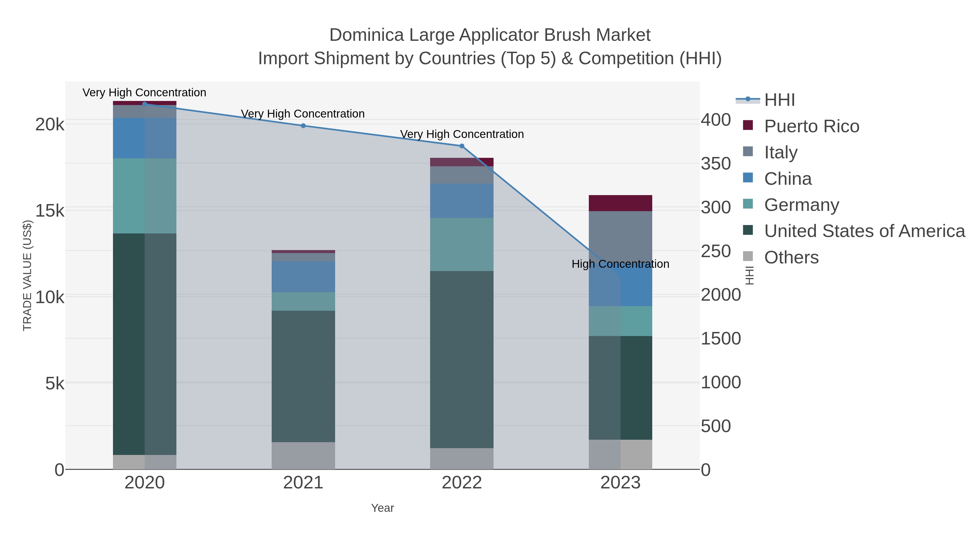
Task: Click the 'Very High Concentration' label above 2020
Action: [145, 93]
